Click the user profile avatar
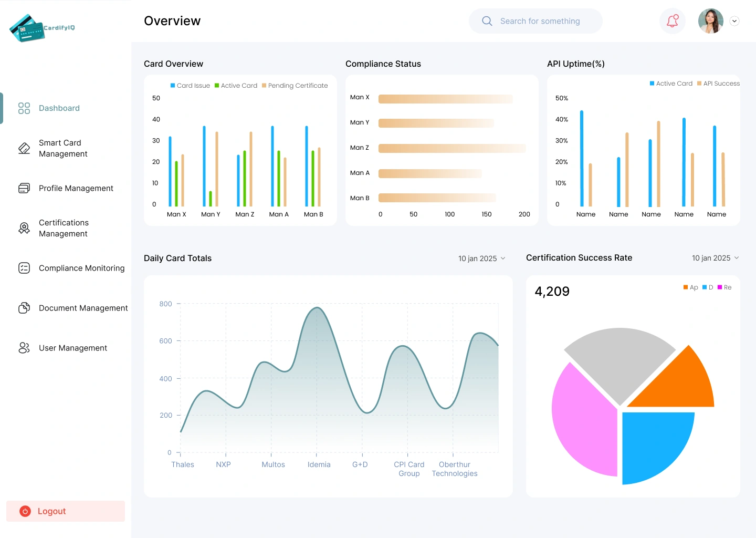 711,21
